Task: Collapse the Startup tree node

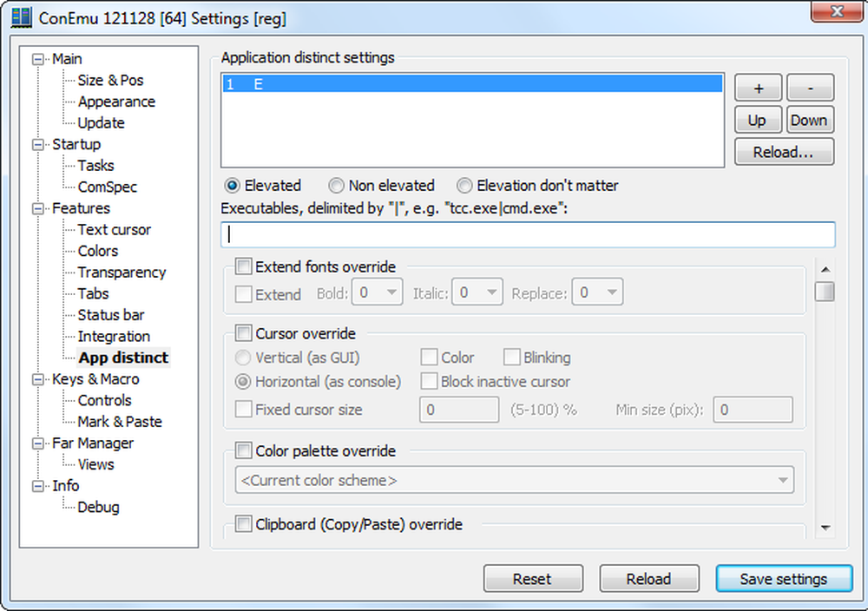Action: [37, 145]
